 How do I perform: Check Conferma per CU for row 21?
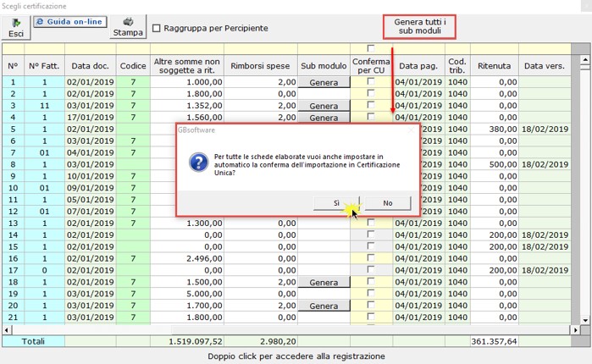click(371, 317)
